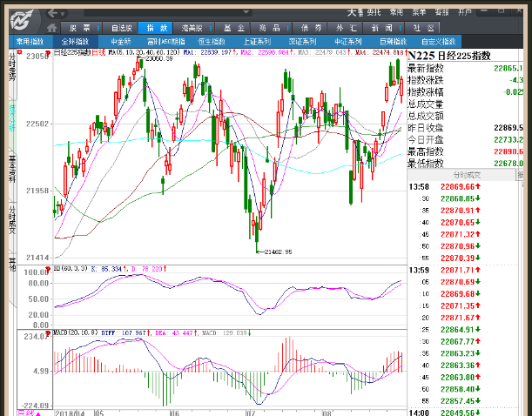Screen dimensions: 532x416
Task: Open the 技术分析 vertical side tab
Action: (12, 118)
